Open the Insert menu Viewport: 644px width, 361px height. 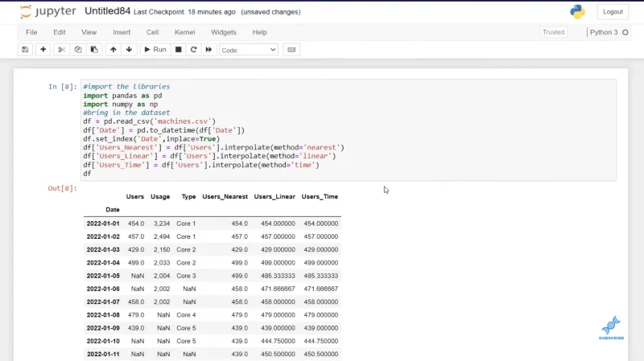[122, 32]
